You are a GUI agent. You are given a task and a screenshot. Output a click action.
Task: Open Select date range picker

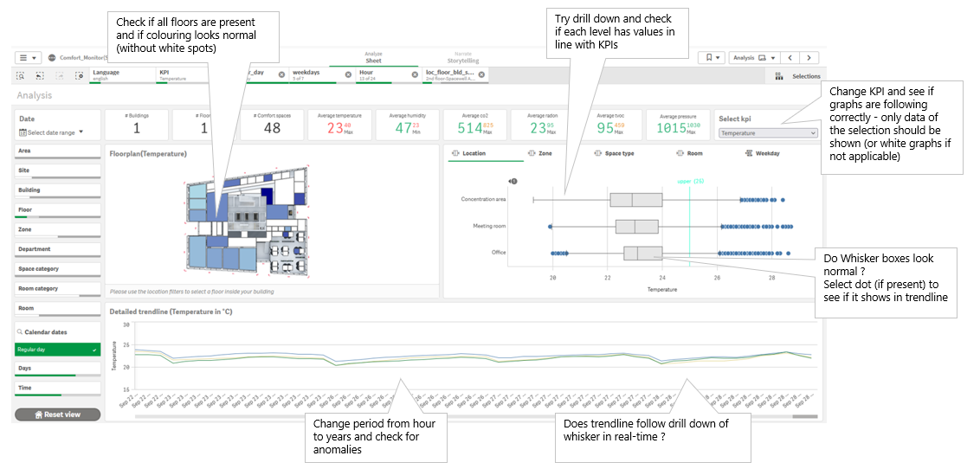pos(50,132)
